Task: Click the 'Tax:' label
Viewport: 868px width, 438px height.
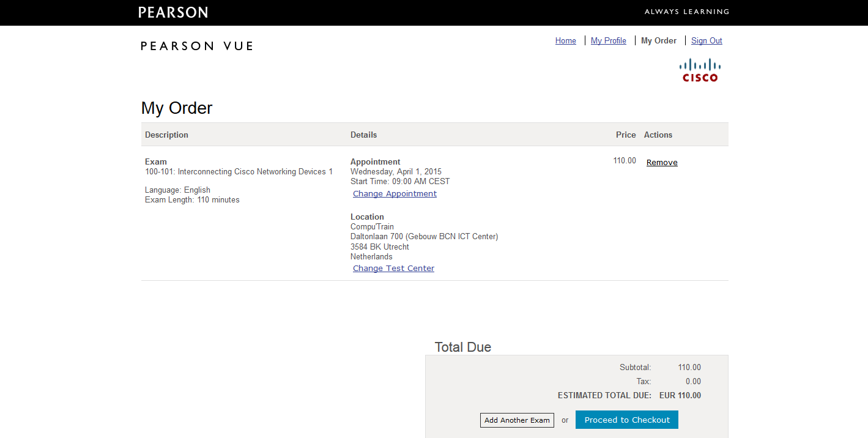Action: point(644,382)
